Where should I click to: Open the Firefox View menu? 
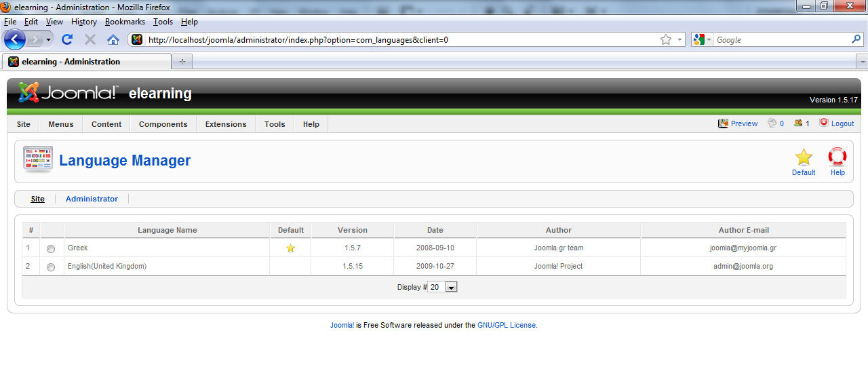coord(54,22)
